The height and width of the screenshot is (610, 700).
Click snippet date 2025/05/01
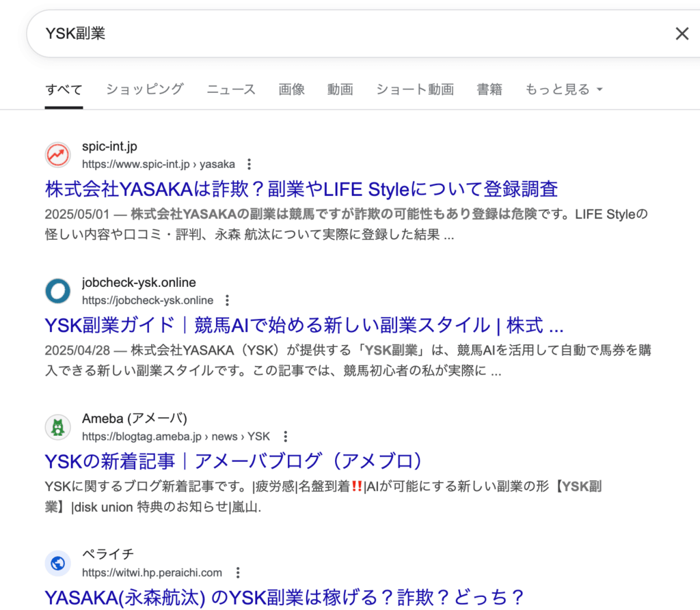77,214
